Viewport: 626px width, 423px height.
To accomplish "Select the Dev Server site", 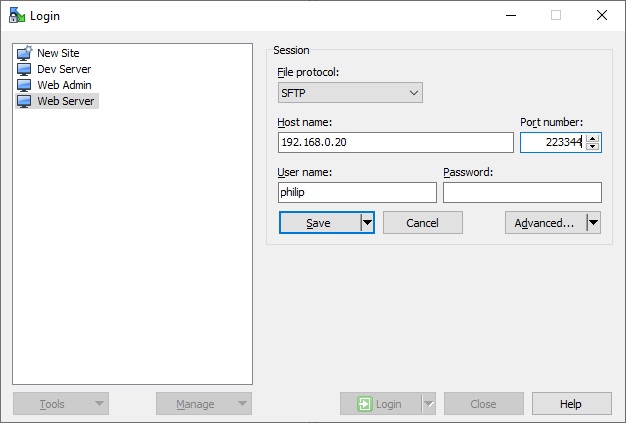I will coord(64,69).
